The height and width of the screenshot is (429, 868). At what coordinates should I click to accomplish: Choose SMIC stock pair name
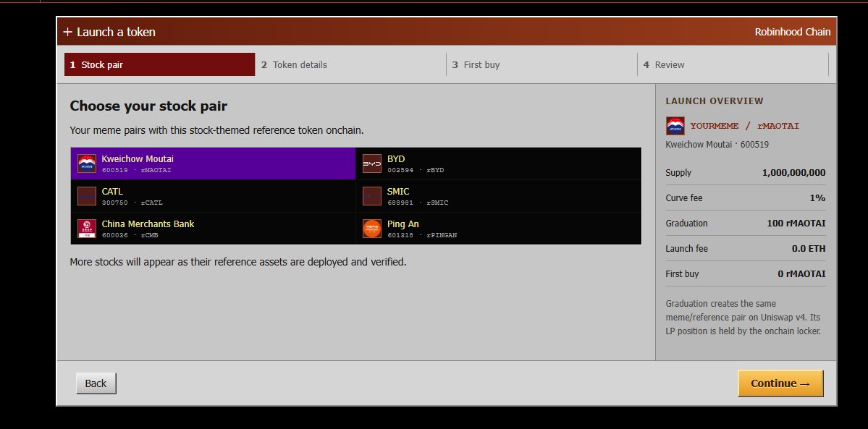pos(398,192)
